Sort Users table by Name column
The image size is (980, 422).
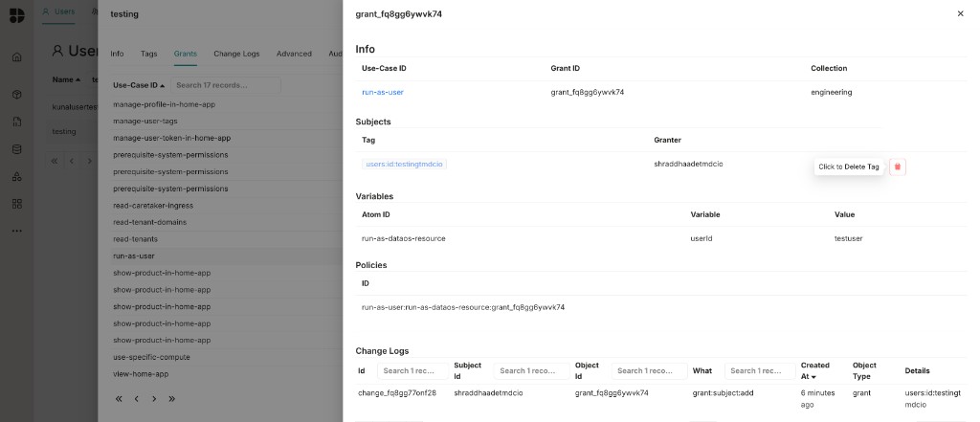[66, 79]
